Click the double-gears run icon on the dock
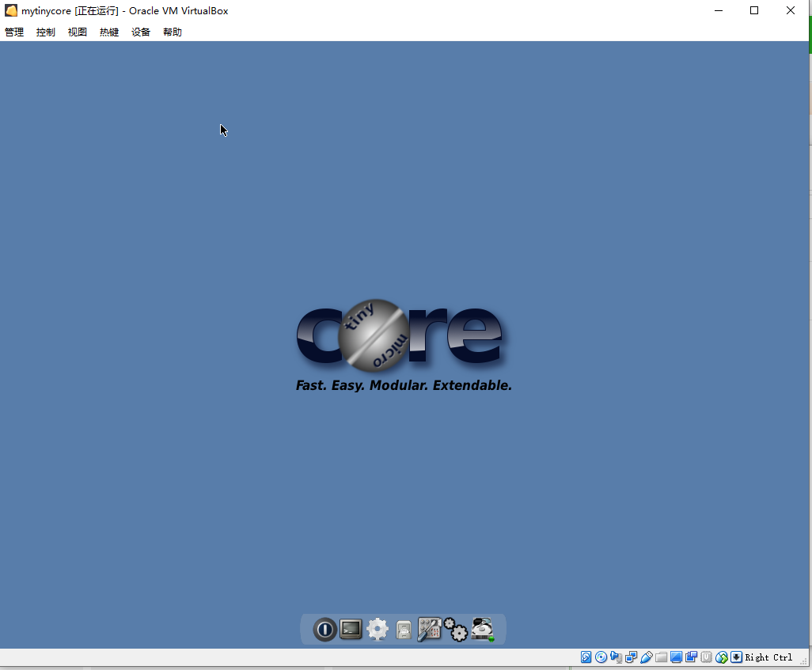Screen dimensions: 812x670 [457, 630]
